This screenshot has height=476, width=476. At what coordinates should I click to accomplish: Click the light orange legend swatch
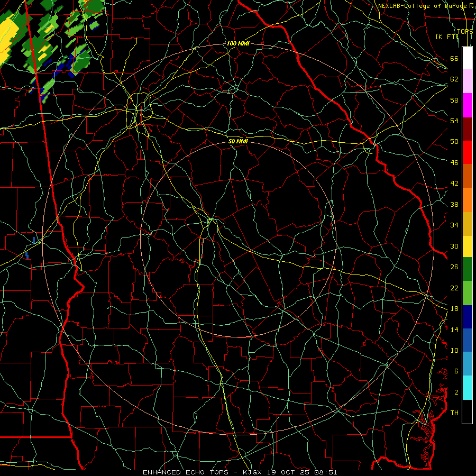click(x=467, y=200)
